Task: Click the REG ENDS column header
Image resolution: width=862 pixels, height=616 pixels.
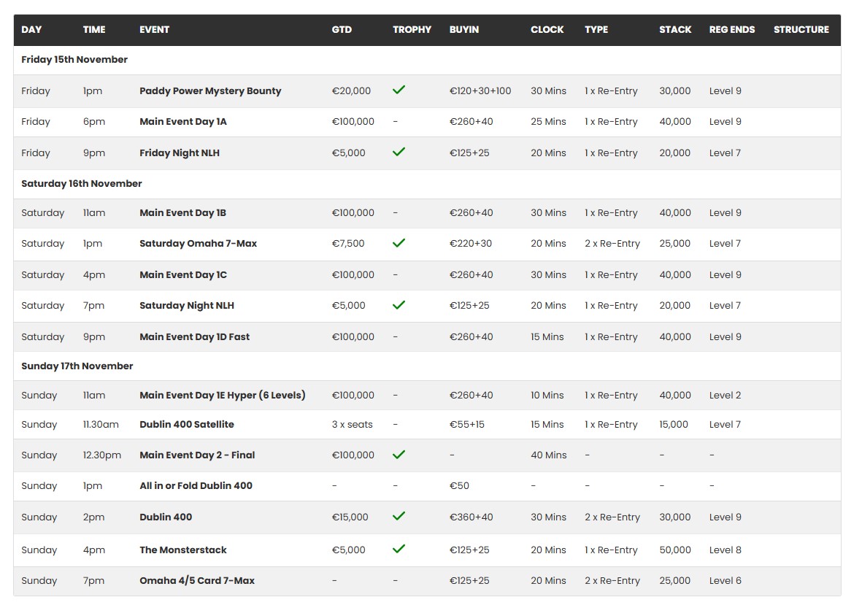Action: click(x=731, y=30)
